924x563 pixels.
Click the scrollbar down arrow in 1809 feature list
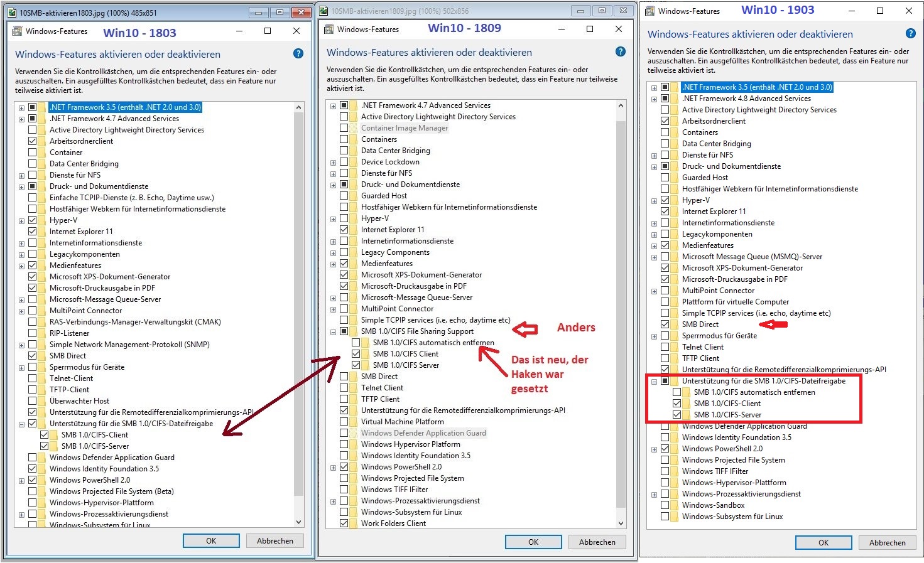621,523
